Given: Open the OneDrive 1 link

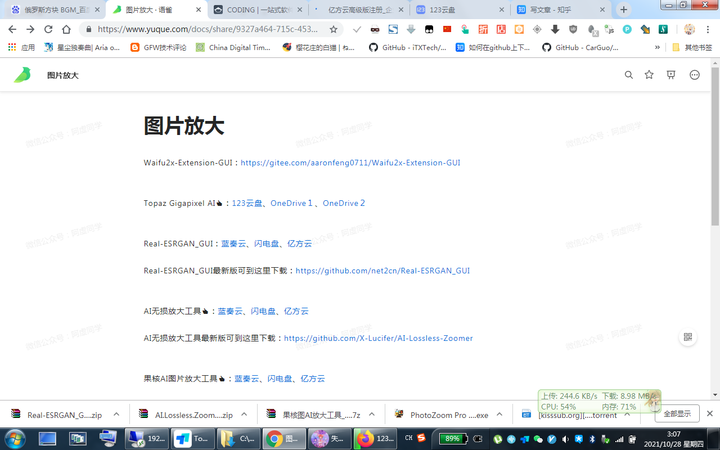Looking at the screenshot, I should tap(292, 203).
